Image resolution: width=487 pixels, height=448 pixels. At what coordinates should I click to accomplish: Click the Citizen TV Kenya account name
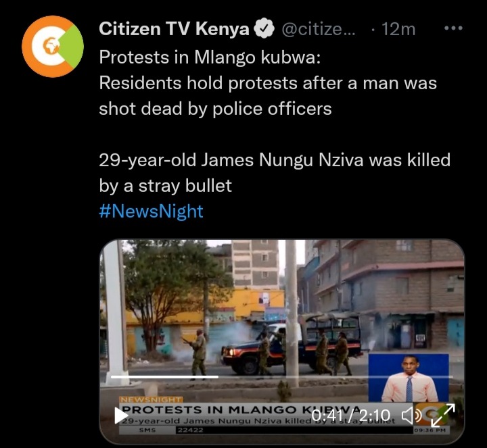pos(175,29)
